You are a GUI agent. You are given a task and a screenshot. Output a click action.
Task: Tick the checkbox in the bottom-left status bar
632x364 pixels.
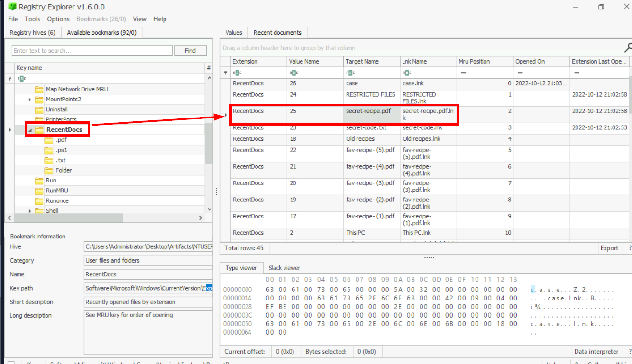(x=10, y=363)
